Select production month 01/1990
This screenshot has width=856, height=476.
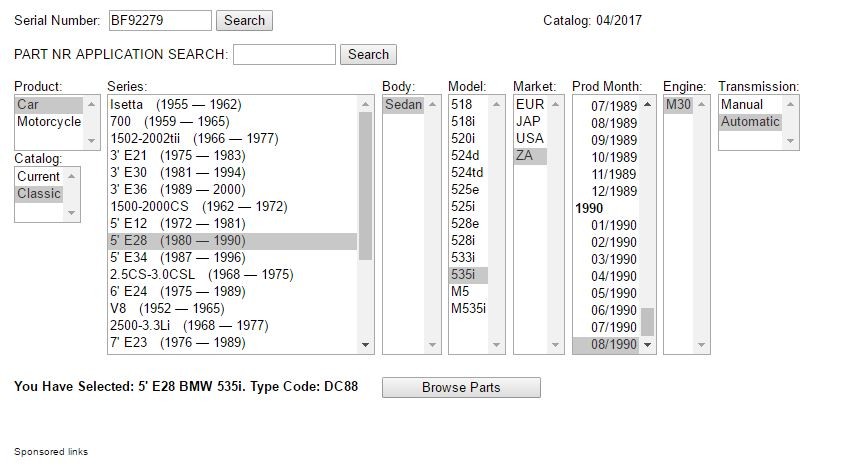tap(606, 225)
